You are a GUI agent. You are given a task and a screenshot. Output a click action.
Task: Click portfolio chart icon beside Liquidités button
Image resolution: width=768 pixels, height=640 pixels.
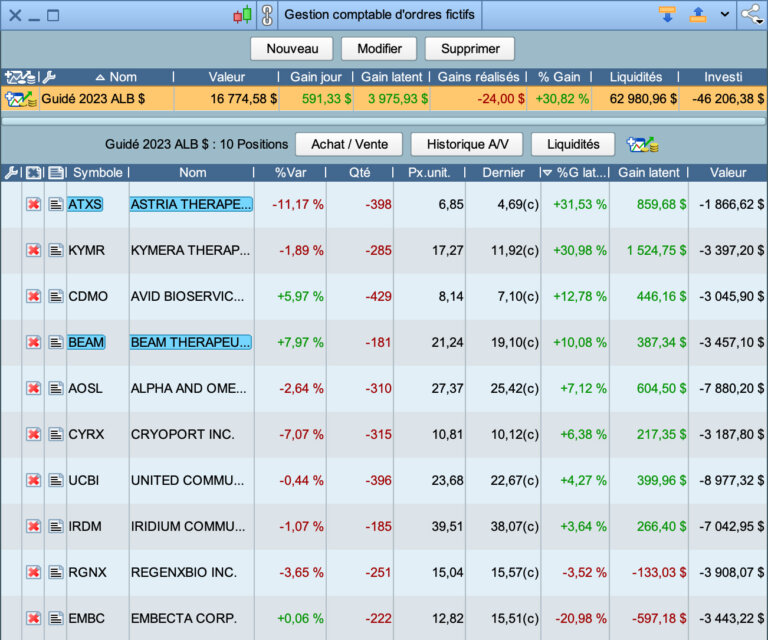point(642,144)
